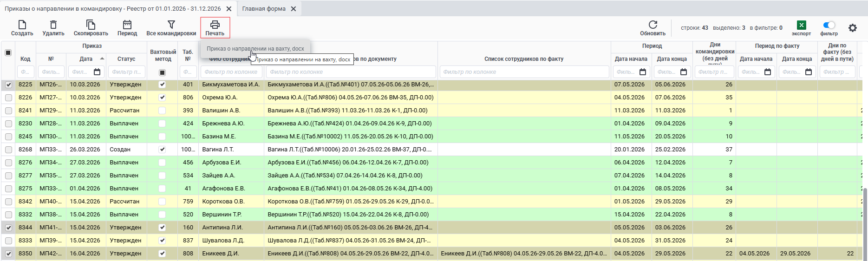Click the Печать printer icon
The width and height of the screenshot is (868, 261).
[x=215, y=25]
